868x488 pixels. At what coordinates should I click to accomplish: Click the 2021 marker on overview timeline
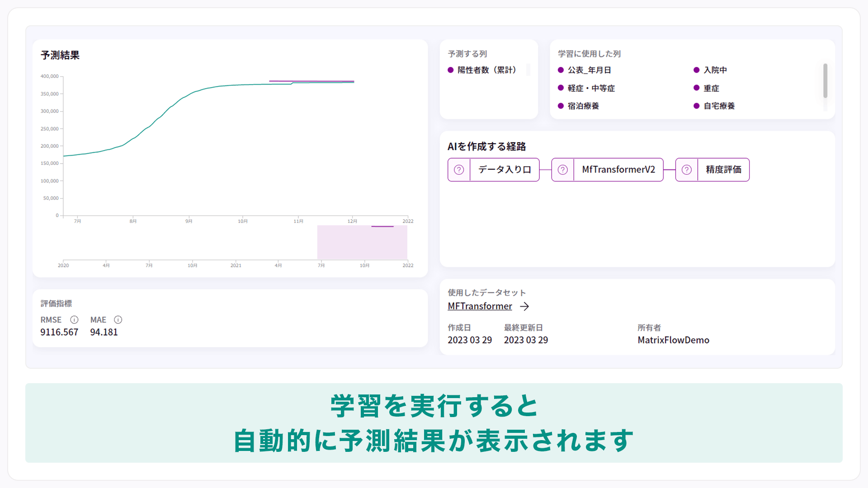tap(236, 265)
